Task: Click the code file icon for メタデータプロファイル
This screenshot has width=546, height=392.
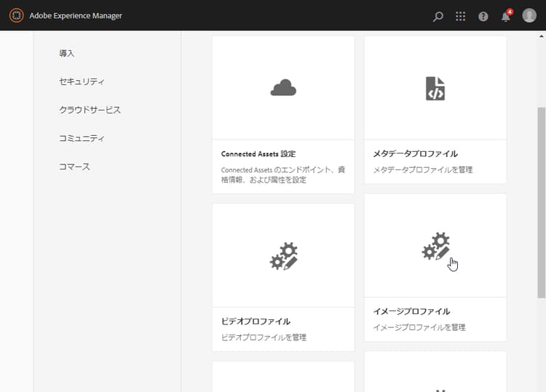Action: tap(435, 88)
